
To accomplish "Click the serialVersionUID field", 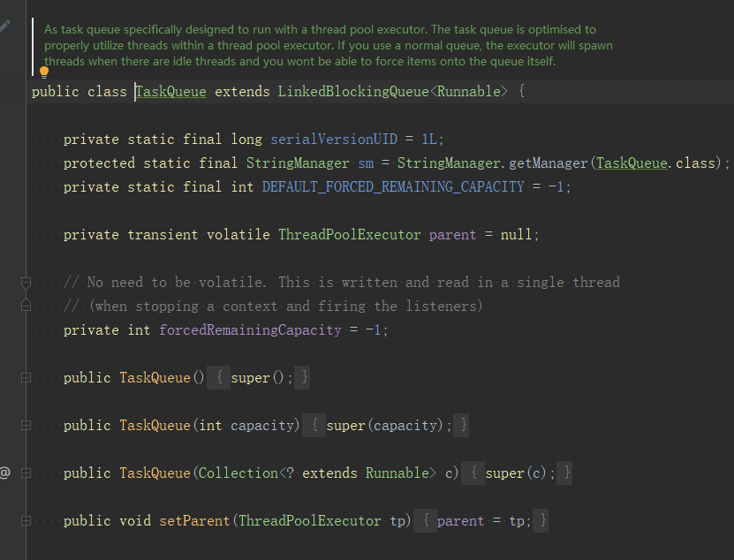I will coord(334,139).
